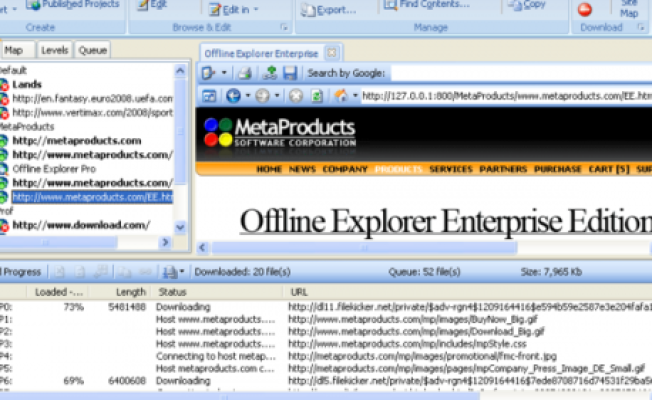Open Published Projects in ribbon

72,5
